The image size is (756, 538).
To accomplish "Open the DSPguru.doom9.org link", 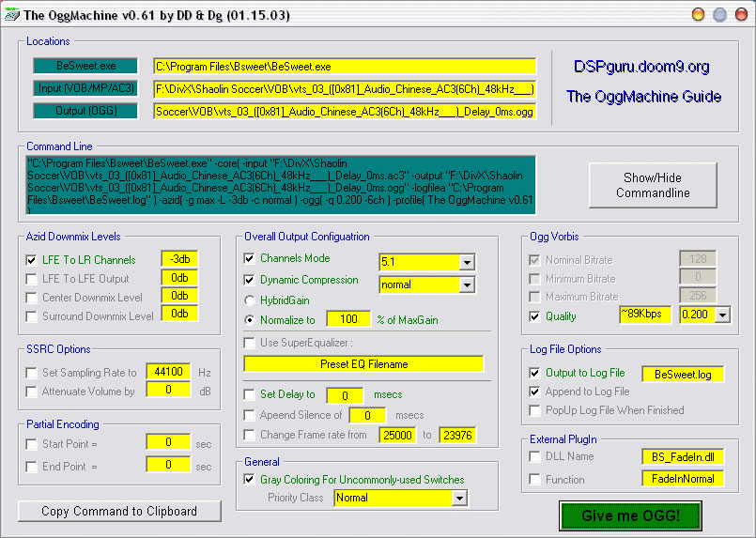I will pos(641,67).
